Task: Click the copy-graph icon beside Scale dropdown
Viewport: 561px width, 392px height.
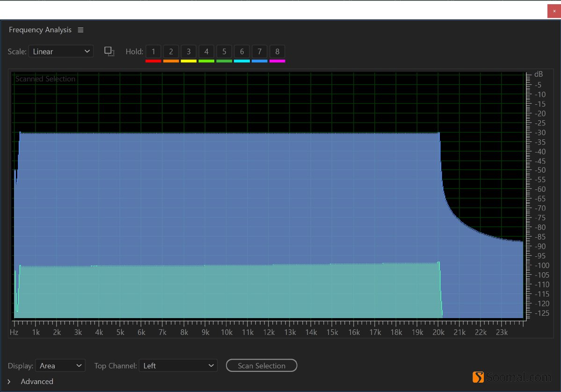Action: 109,51
